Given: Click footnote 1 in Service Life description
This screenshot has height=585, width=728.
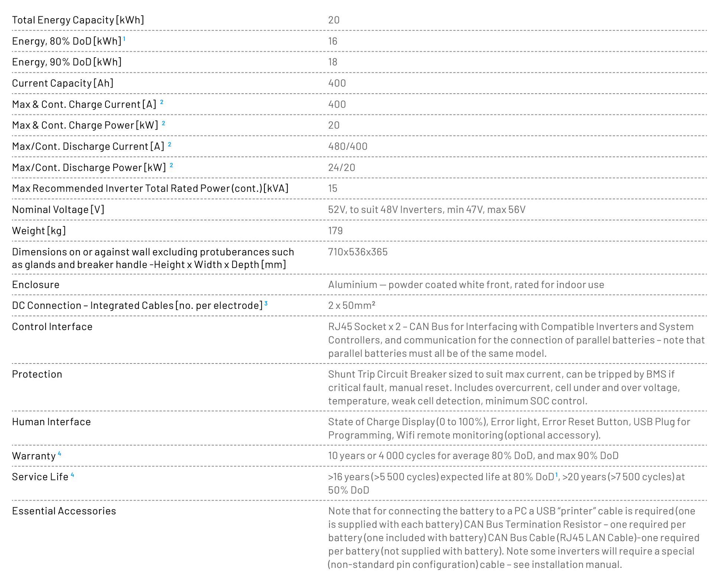Looking at the screenshot, I should pyautogui.click(x=556, y=475).
